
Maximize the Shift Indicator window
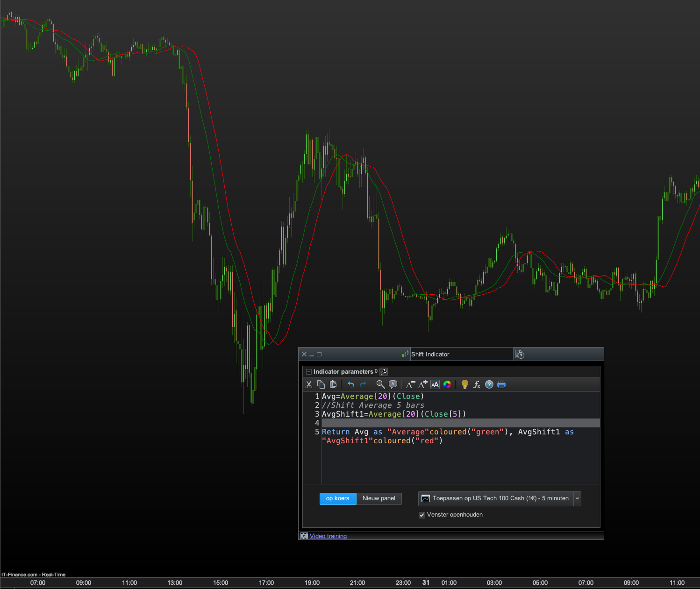319,355
